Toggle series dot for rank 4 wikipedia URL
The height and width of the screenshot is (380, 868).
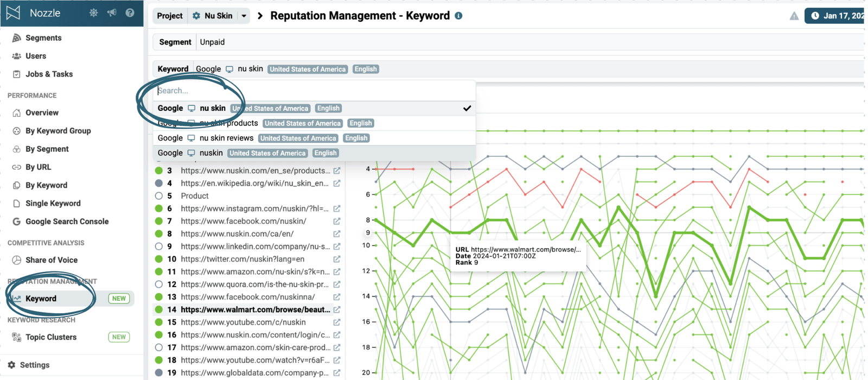[x=159, y=183]
